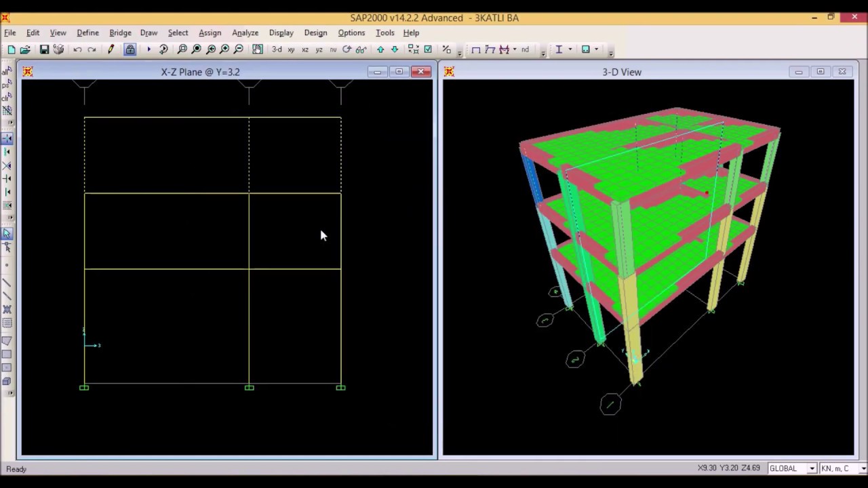Screen dimensions: 868x488
Task: Undo the last action
Action: (77, 49)
